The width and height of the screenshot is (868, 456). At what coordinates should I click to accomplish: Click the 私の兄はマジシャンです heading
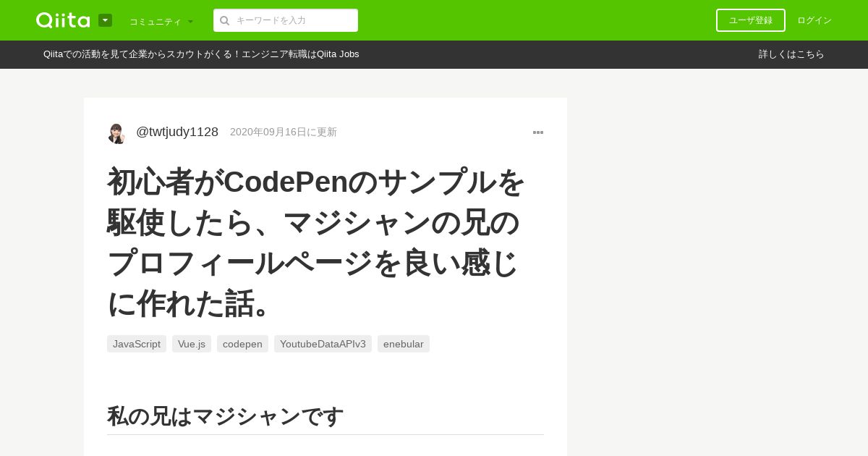click(225, 416)
